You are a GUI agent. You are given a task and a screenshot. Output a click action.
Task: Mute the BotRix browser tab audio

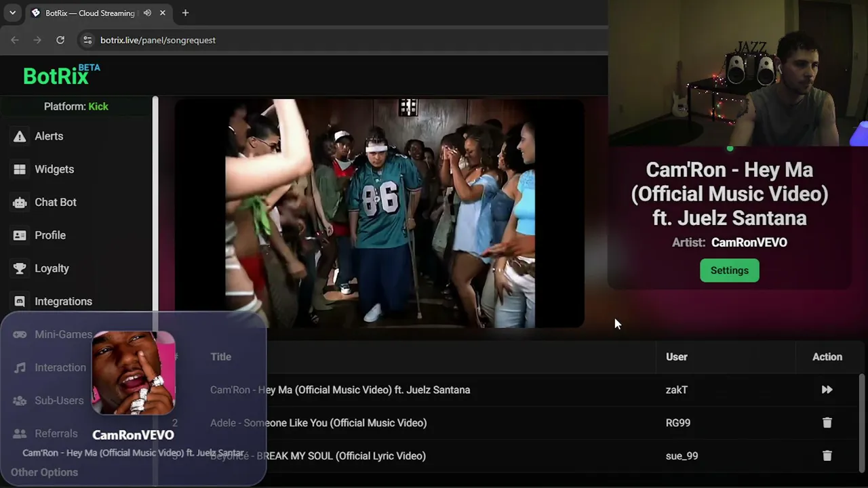(x=147, y=13)
